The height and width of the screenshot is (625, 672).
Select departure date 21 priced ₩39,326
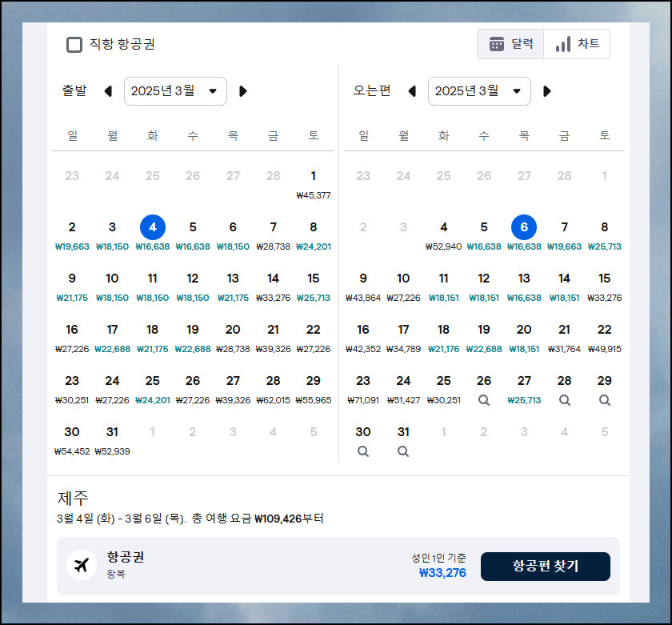[x=273, y=338]
